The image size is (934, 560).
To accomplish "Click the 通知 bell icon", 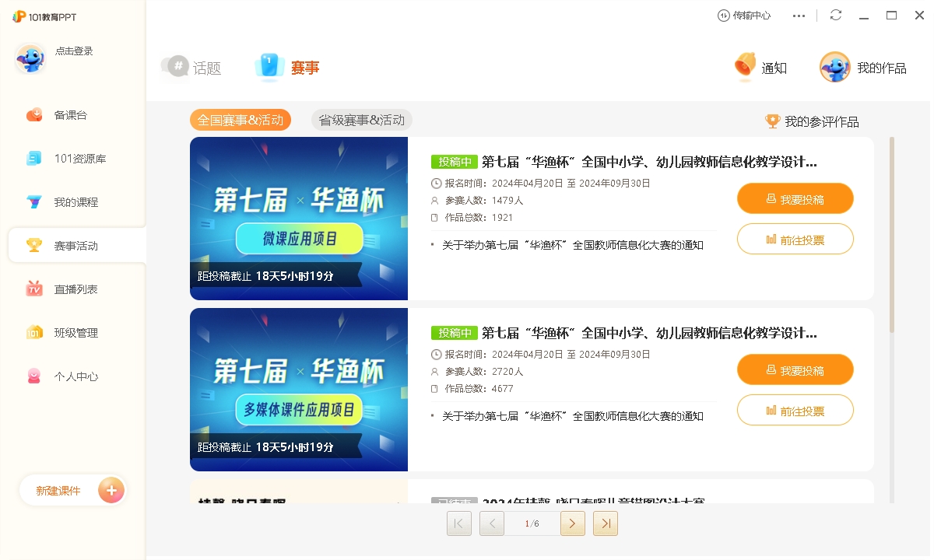I will [745, 68].
